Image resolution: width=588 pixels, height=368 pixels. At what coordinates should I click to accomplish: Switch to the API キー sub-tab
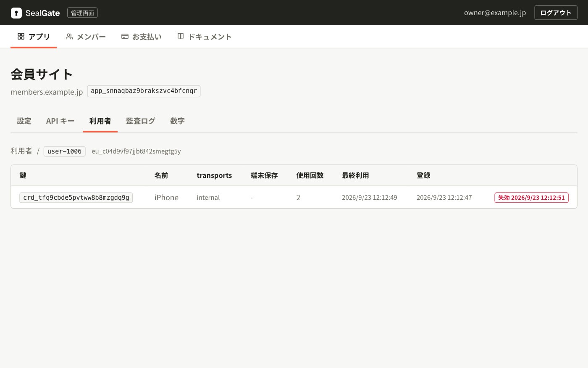click(x=60, y=121)
